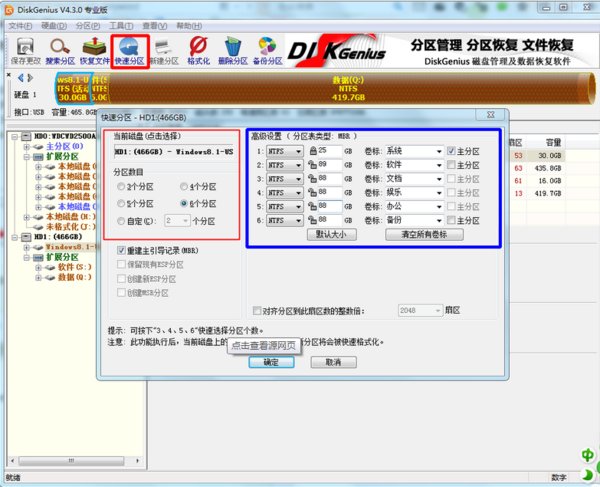Screen dimensions: 600x487
Task: Toggle primary partition checkbox for row 2 软件
Action: 451,165
